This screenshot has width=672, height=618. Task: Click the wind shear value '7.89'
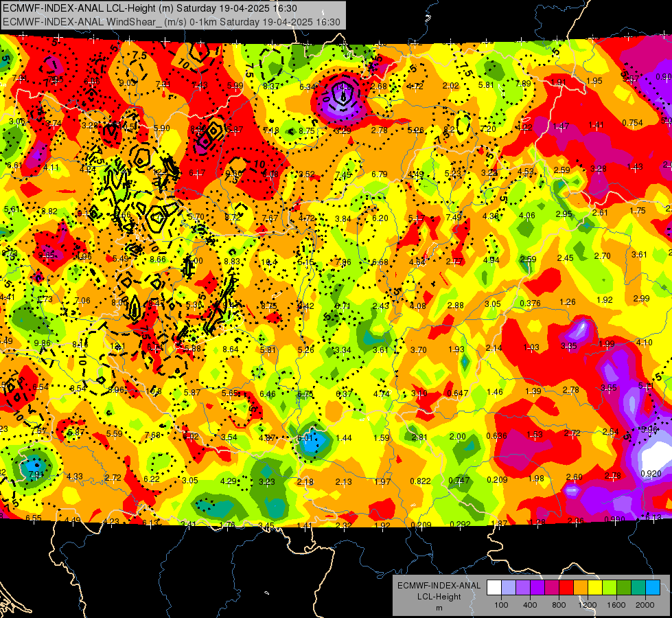point(523,83)
